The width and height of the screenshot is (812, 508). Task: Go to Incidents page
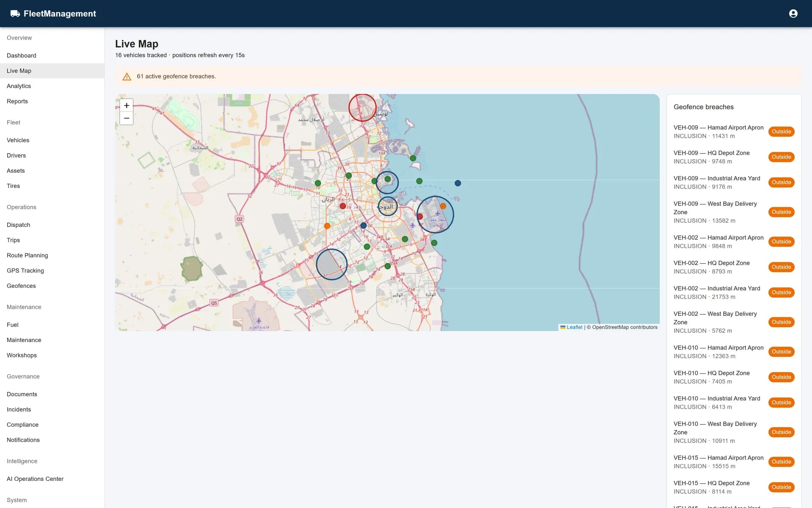(52, 409)
